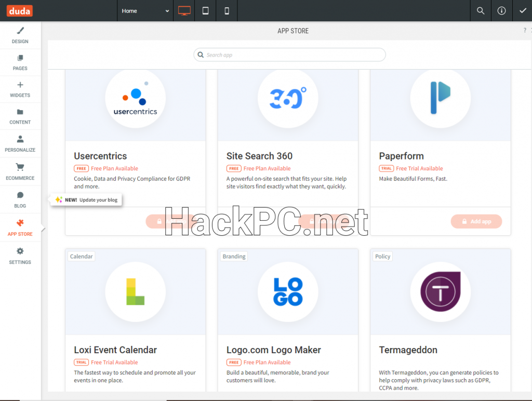
Task: Click the App Store help question mark
Action: [x=525, y=31]
